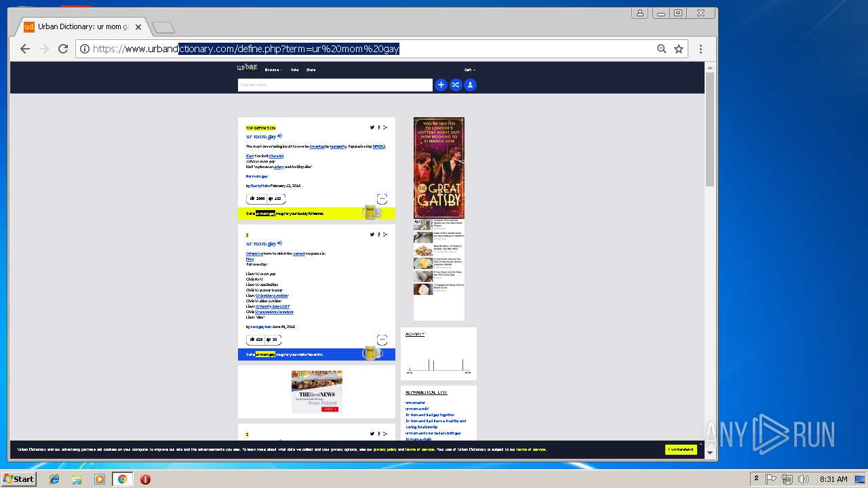Open the Windows Start menu
The width and height of the screenshot is (868, 488).
(18, 479)
